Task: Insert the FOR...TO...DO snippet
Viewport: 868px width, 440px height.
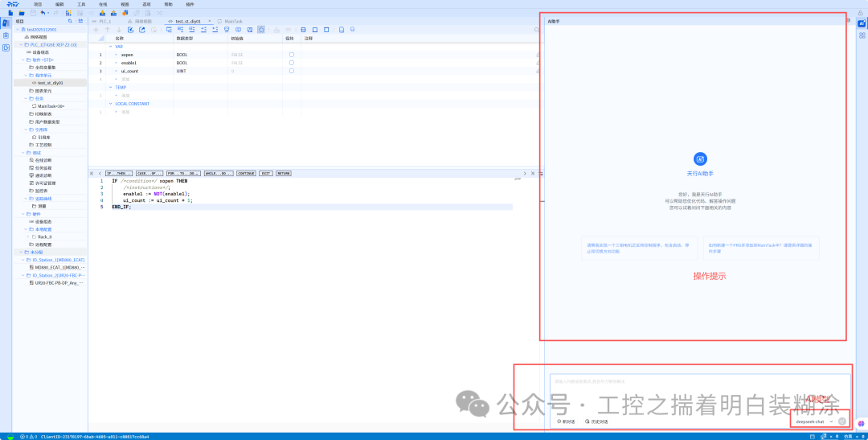Action: 183,174
